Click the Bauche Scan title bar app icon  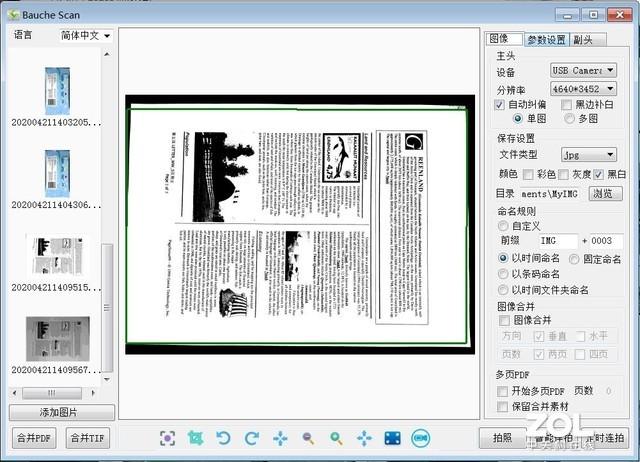pos(13,15)
